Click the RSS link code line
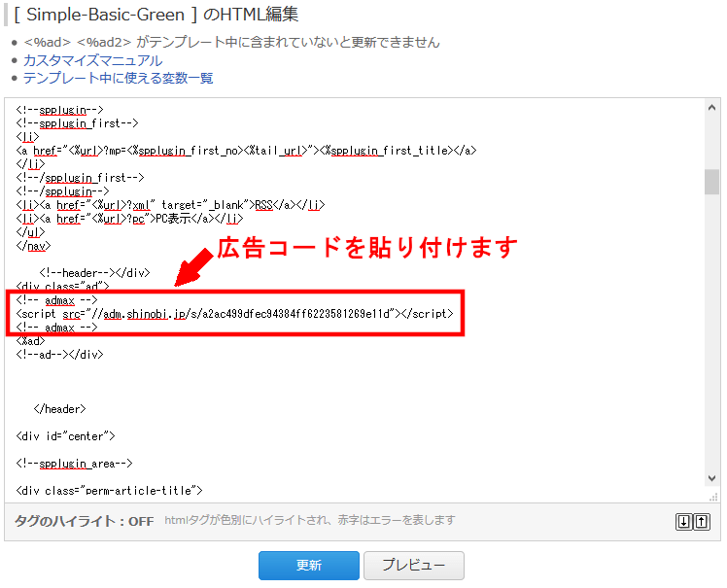This screenshot has height=588, width=727. (x=170, y=205)
